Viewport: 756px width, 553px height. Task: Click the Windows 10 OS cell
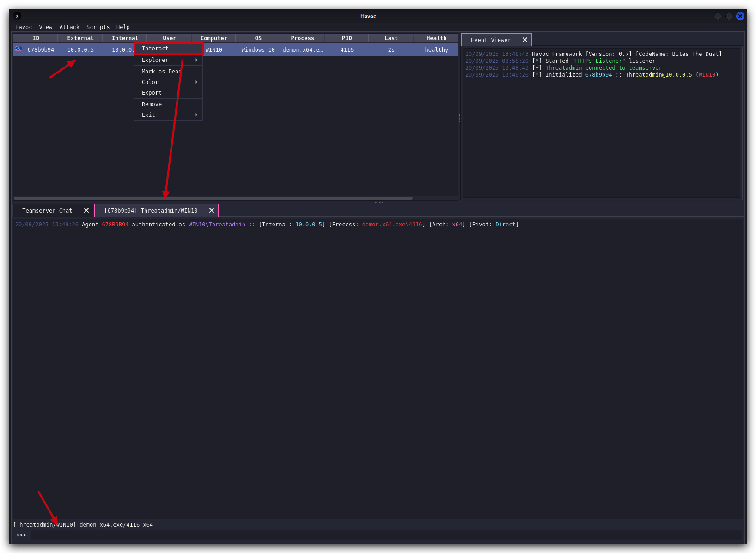(x=258, y=50)
